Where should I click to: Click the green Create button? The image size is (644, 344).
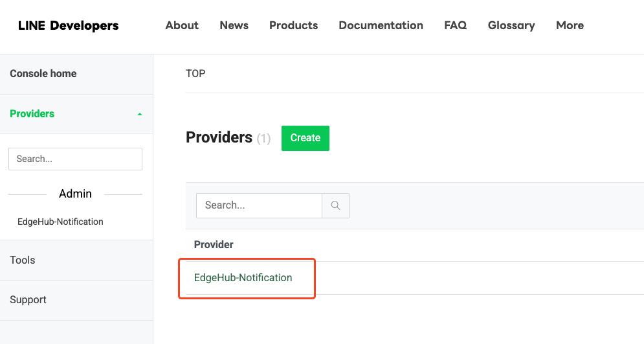click(x=305, y=138)
